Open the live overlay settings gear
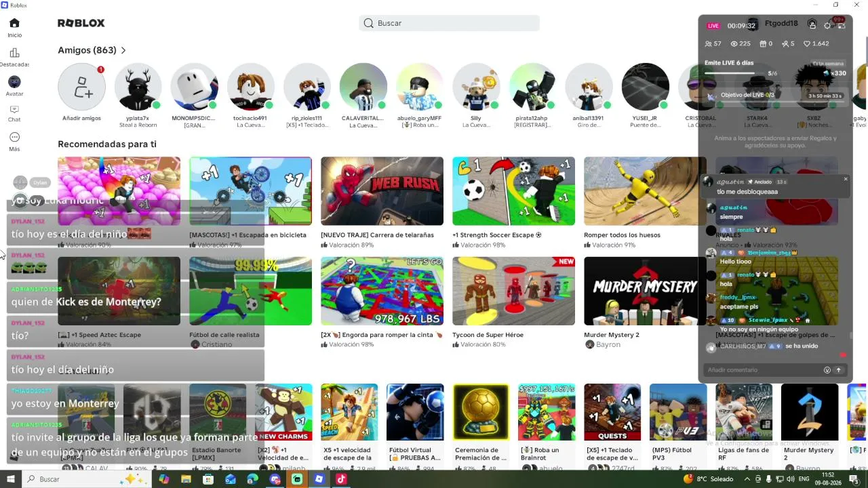Viewport: 868px width, 488px height. click(x=827, y=26)
